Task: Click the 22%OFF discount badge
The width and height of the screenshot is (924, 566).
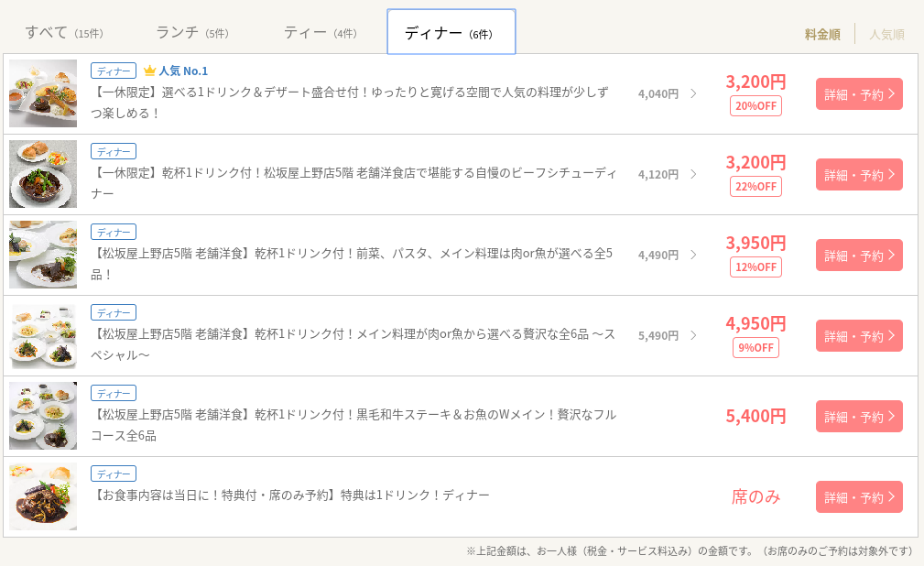Action: 756,187
